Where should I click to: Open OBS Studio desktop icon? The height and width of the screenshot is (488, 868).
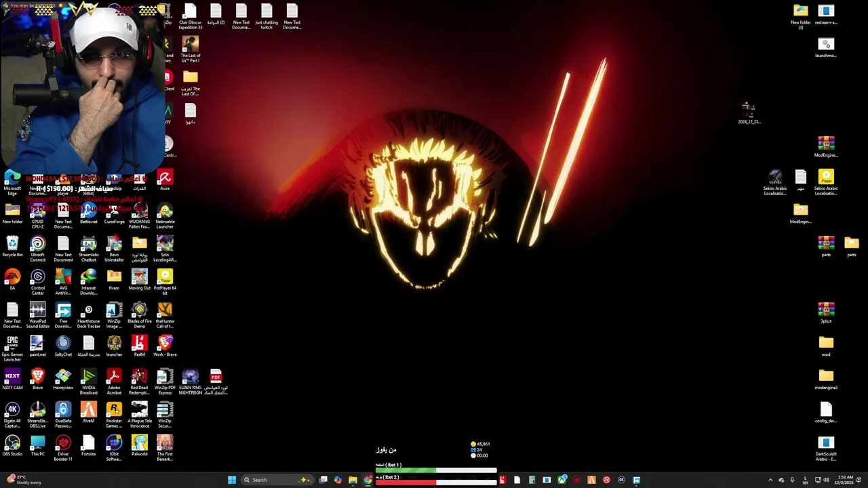pos(12,446)
